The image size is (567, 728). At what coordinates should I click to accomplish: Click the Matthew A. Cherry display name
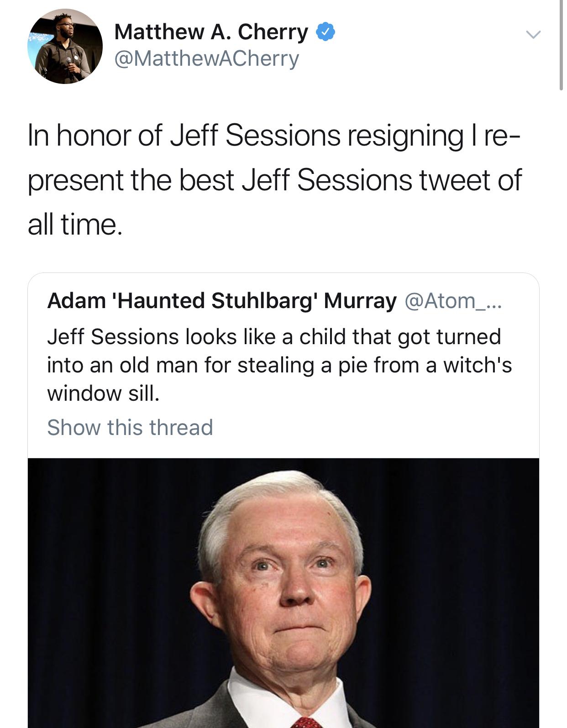pyautogui.click(x=211, y=32)
